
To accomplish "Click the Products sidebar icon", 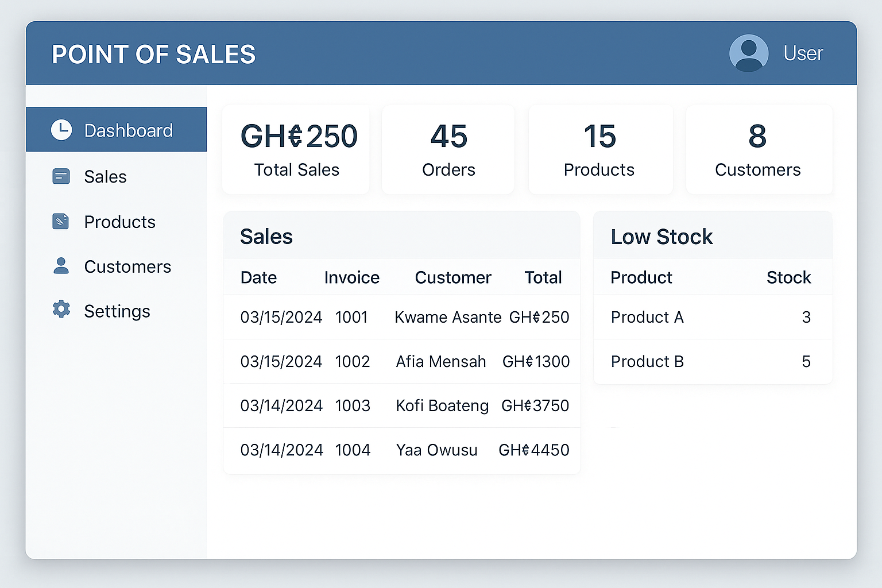I will pyautogui.click(x=61, y=222).
